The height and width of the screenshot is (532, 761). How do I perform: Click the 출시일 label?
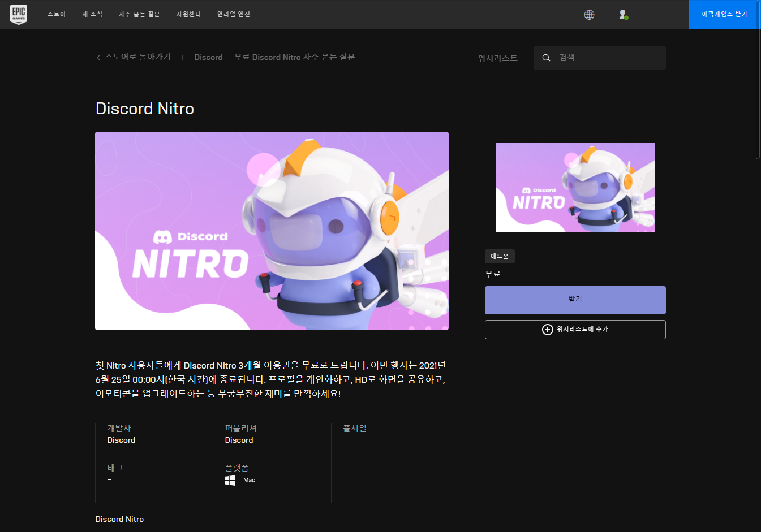click(354, 428)
